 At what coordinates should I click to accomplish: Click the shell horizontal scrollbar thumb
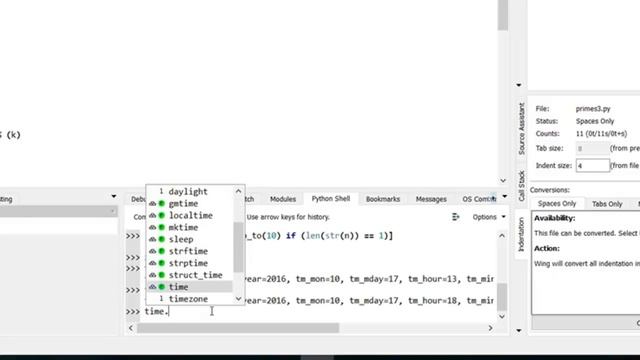(x=238, y=328)
